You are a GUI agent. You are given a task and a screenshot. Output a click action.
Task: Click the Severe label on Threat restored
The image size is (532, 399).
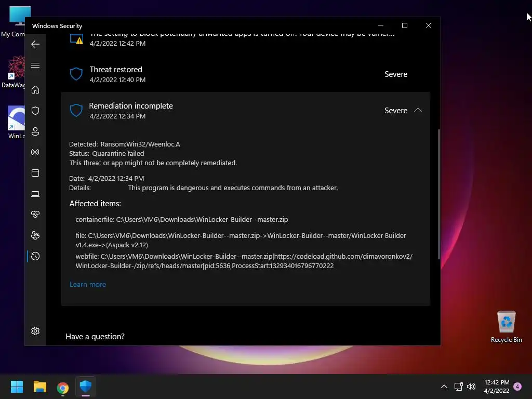click(x=395, y=74)
